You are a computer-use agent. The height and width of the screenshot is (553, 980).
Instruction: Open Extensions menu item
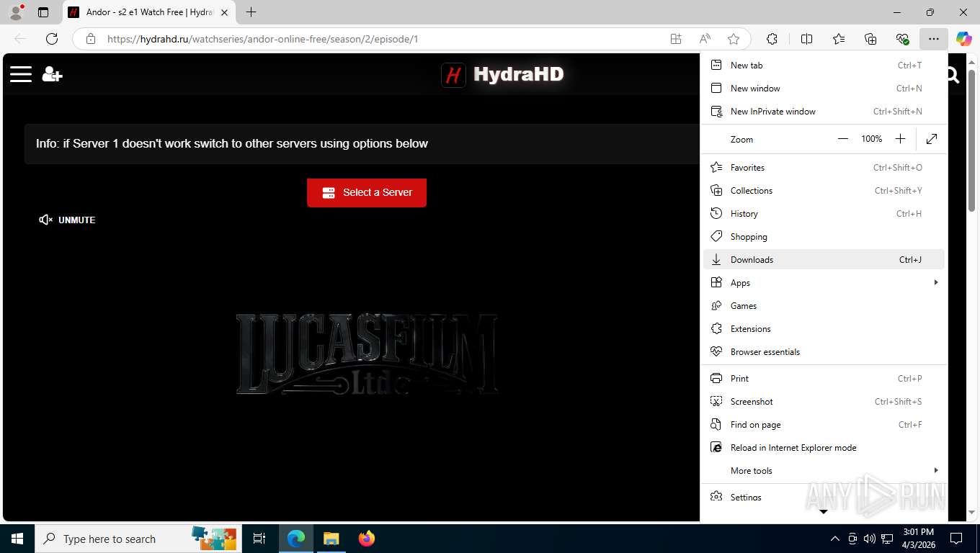[824, 328]
